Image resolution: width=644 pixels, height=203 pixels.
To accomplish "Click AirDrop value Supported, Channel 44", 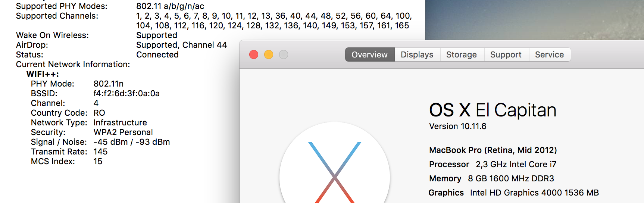I will [182, 45].
